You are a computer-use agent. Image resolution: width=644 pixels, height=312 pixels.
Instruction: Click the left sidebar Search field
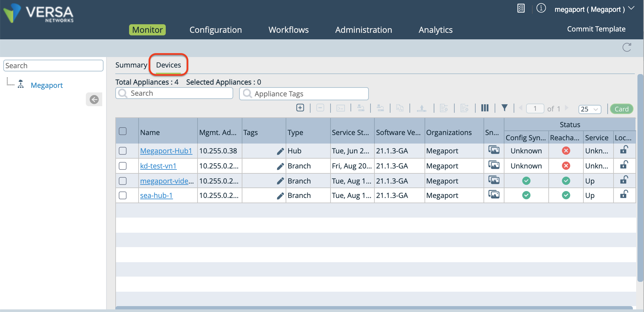pos(53,66)
